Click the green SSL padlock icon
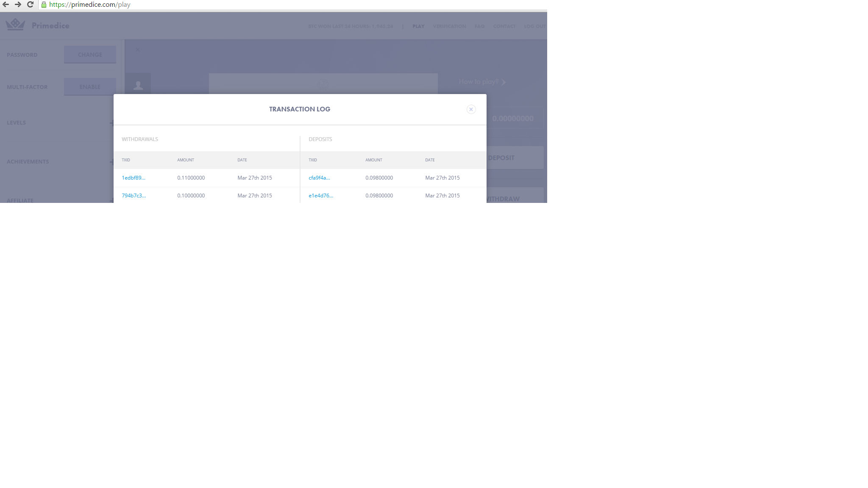Screen dimensions: 868x488 (44, 5)
